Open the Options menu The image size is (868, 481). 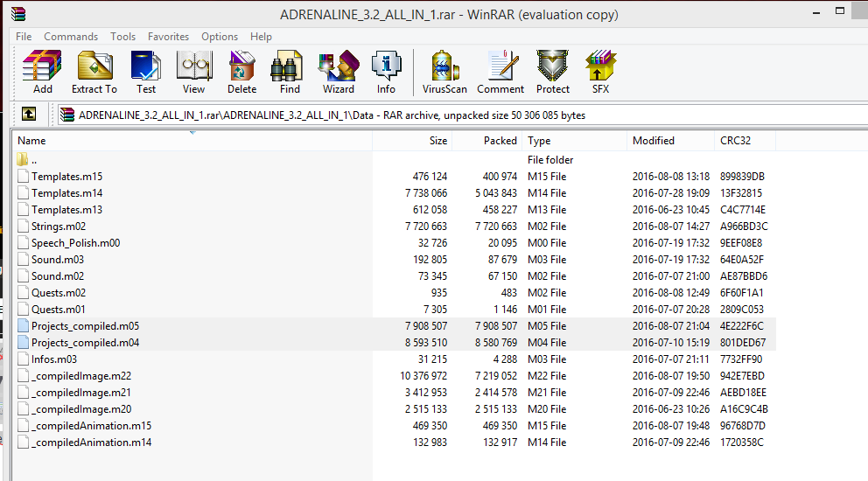220,37
